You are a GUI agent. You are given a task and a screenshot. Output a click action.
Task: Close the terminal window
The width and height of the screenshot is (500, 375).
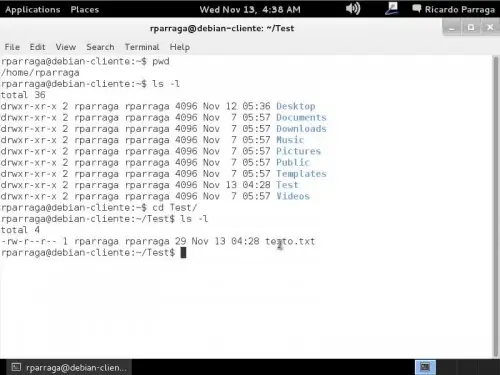(x=490, y=28)
